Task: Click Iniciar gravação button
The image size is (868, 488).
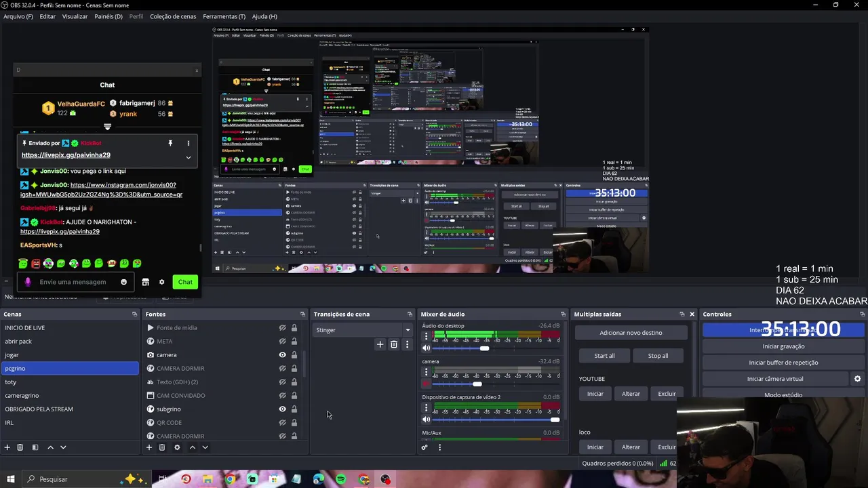Action: (x=783, y=346)
